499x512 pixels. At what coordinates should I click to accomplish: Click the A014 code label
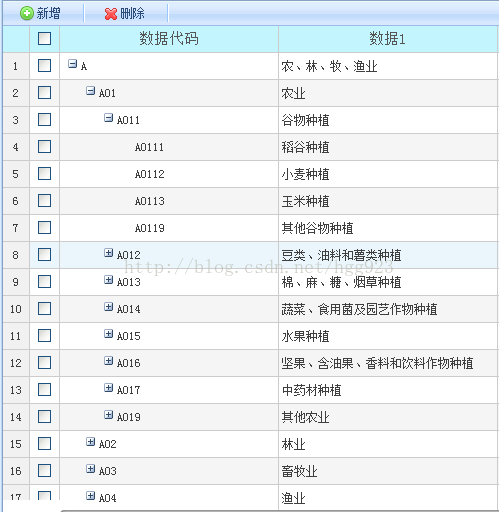pyautogui.click(x=129, y=309)
